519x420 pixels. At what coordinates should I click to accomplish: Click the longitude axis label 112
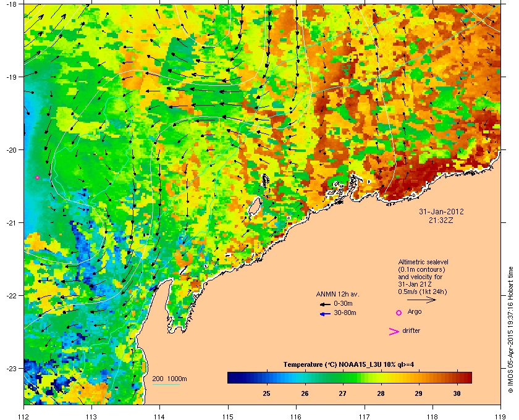coord(24,416)
